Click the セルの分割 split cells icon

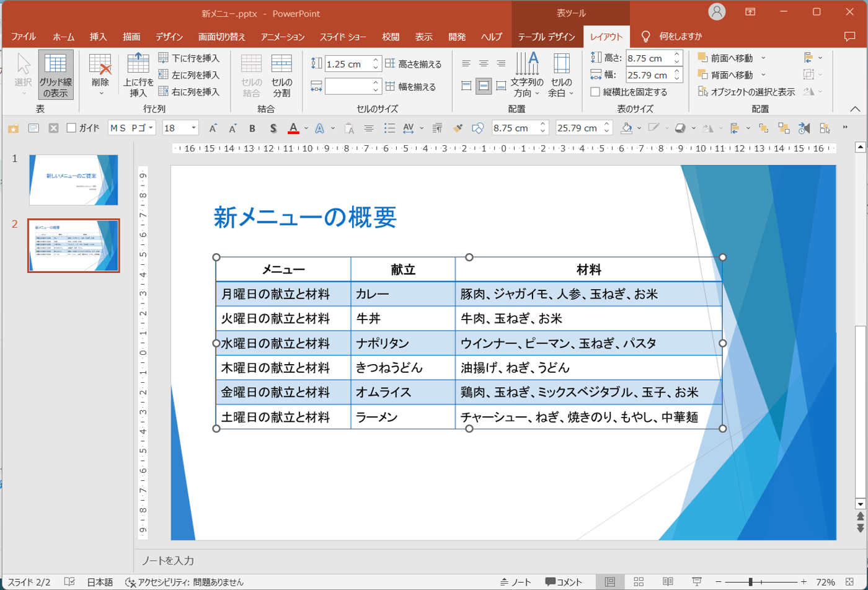coord(281,74)
